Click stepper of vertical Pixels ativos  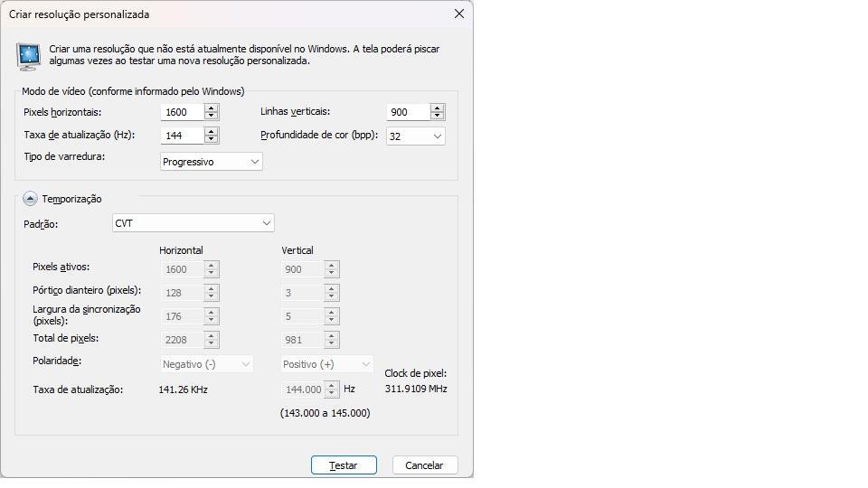pyautogui.click(x=332, y=269)
